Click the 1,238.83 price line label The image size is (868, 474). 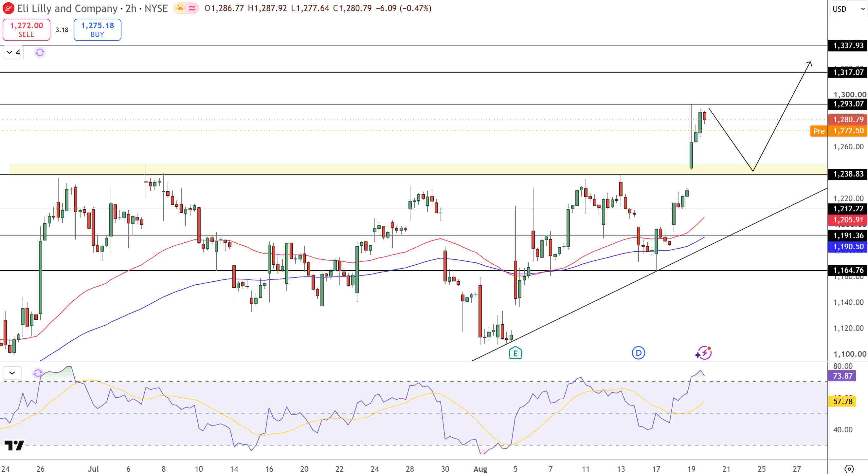click(848, 174)
